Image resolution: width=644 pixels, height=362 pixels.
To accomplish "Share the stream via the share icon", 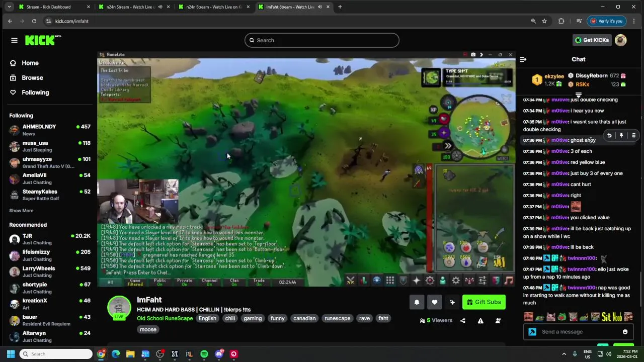I will (x=463, y=321).
